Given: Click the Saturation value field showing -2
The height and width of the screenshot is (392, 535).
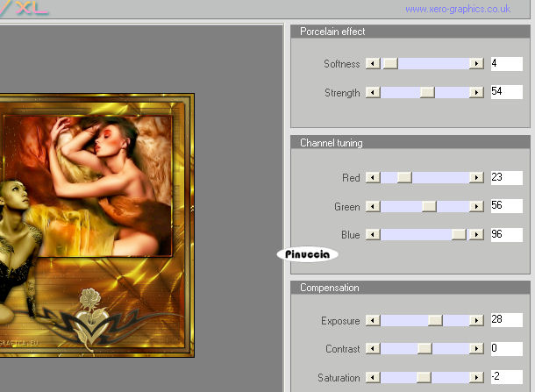Looking at the screenshot, I should click(x=507, y=376).
